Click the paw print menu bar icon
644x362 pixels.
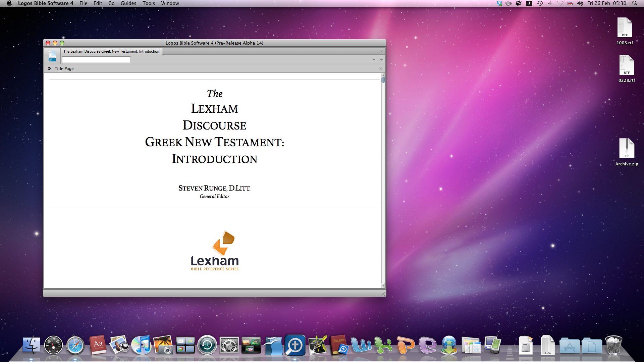[x=519, y=3]
